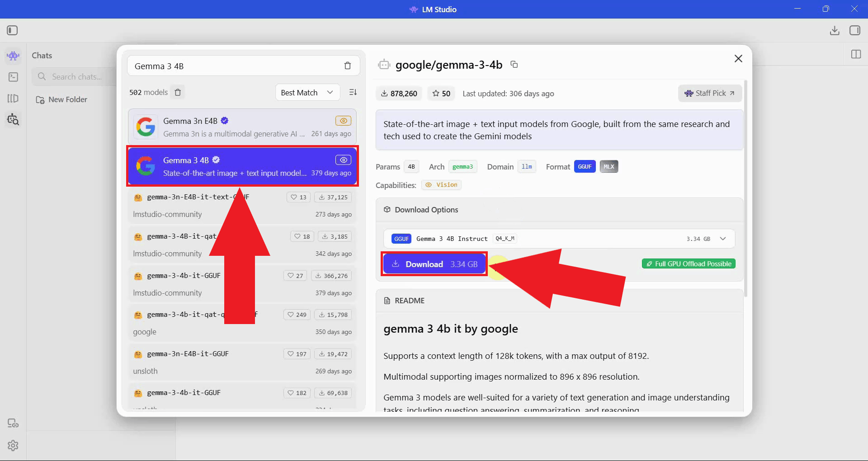Clear the Gemma 3 4B search text
The height and width of the screenshot is (461, 868).
coord(347,66)
